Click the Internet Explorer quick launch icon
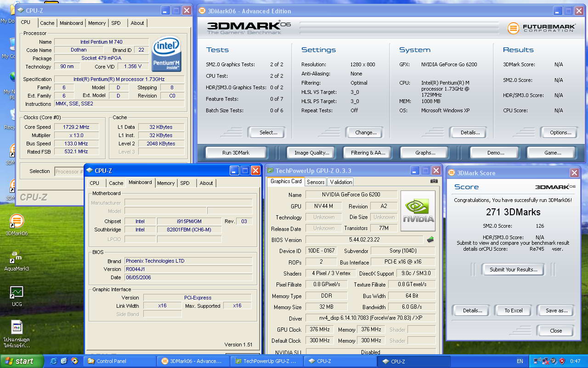Screen dimensions: 588x368 pos(54,361)
